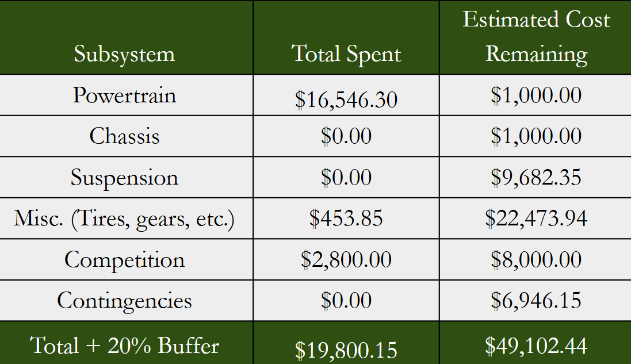Click the Total + 20% Buffer cell
This screenshot has width=631, height=364.
pos(127,343)
